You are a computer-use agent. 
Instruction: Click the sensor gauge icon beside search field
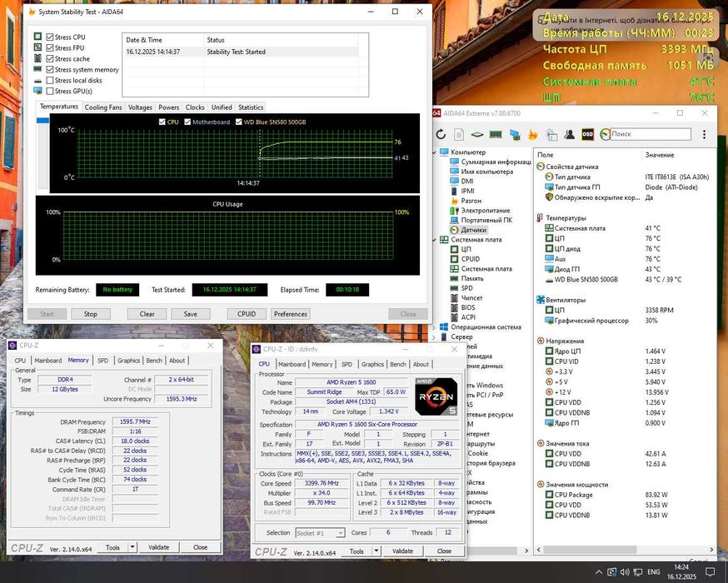605,134
